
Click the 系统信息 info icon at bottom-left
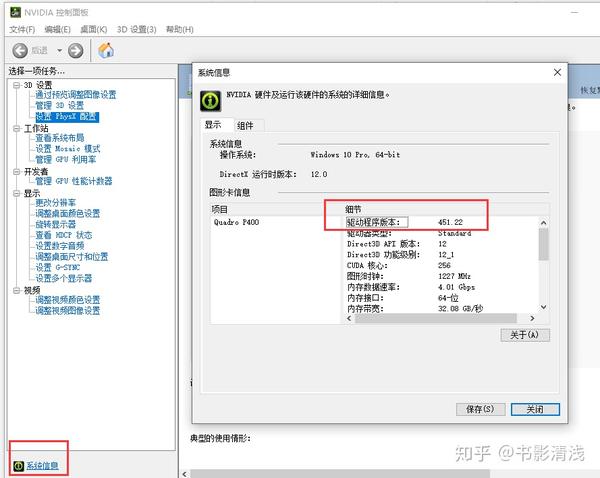pyautogui.click(x=18, y=466)
